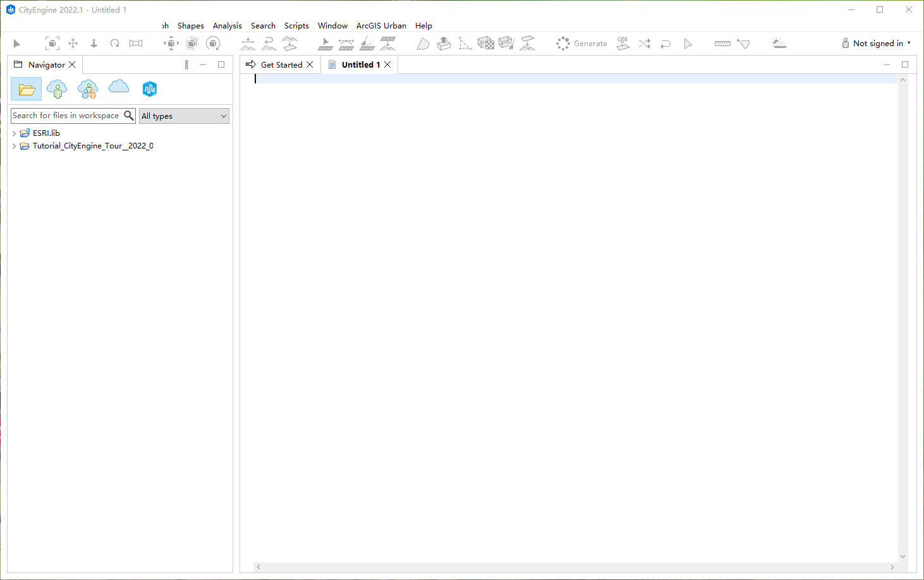This screenshot has width=924, height=580.
Task: Click the search magnifier icon in Navigator
Action: [x=129, y=116]
